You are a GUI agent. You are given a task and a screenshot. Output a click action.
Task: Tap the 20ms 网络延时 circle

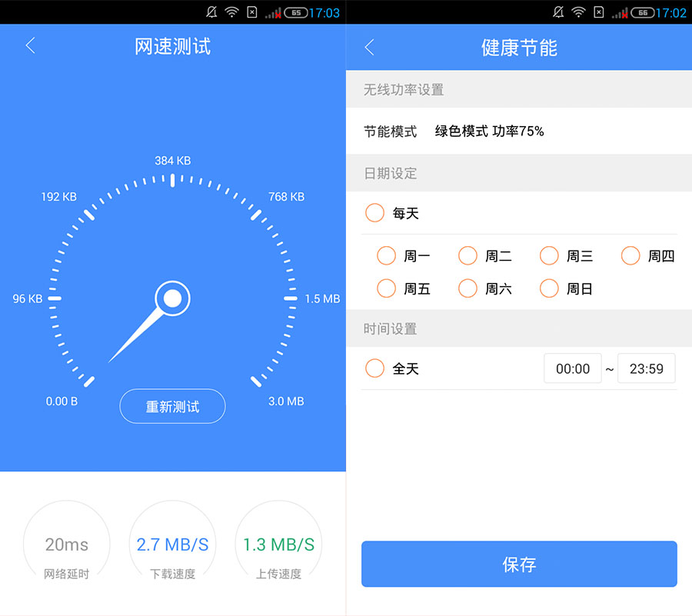click(67, 544)
